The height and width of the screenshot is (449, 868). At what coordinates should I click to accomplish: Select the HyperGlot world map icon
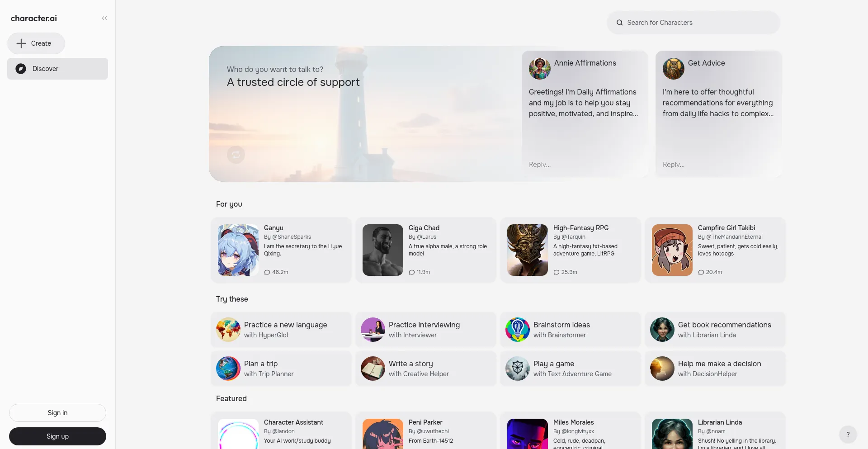[x=228, y=330]
